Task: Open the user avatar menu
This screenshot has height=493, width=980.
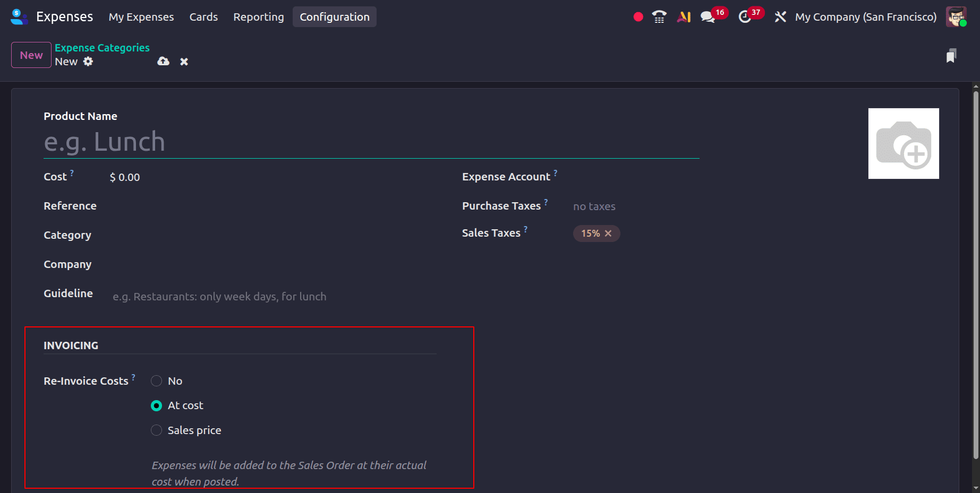Action: pos(956,17)
